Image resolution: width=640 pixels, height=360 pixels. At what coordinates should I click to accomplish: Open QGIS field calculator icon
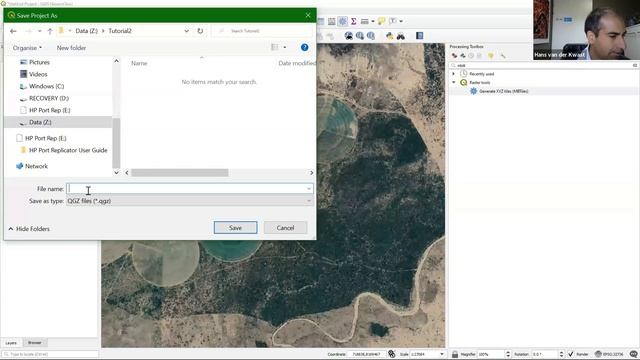coord(332,21)
